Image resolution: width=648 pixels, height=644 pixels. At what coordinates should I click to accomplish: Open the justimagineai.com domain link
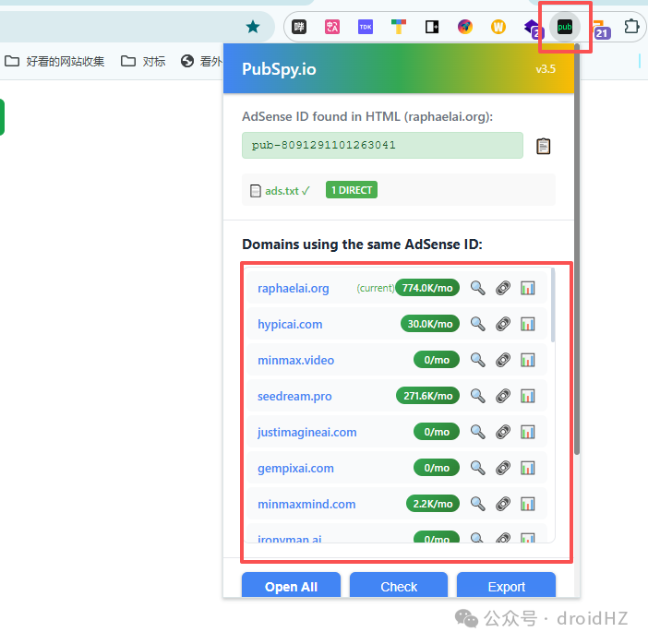(x=307, y=432)
